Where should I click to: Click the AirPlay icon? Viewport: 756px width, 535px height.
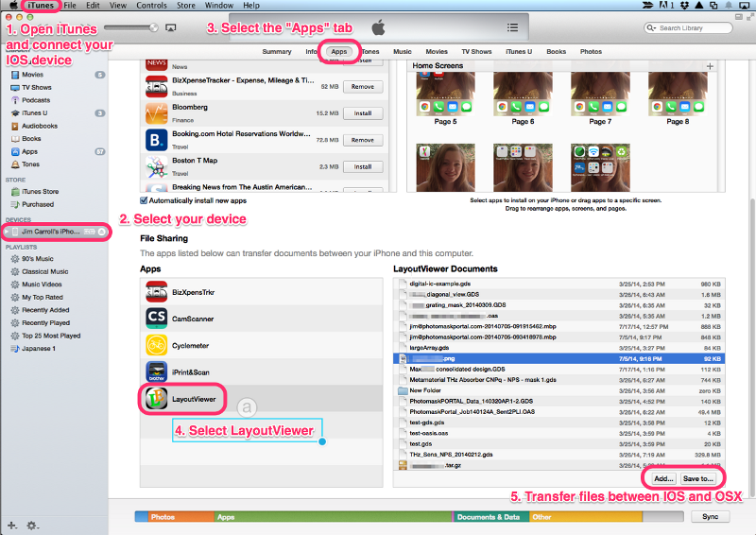(x=171, y=28)
